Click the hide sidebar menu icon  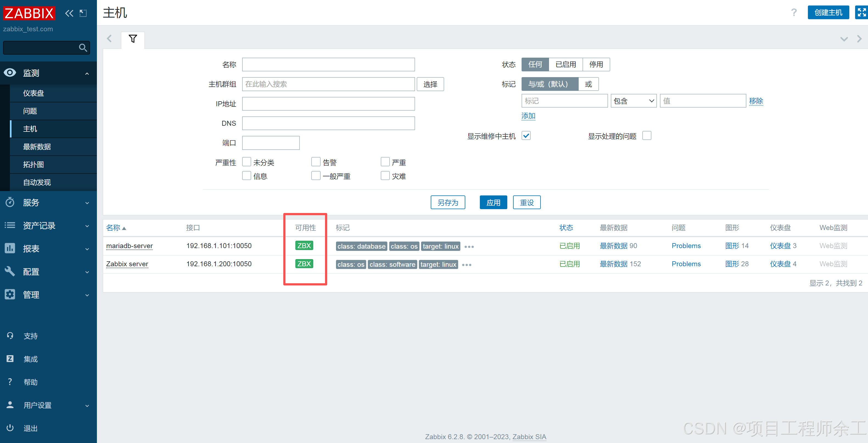[83, 13]
